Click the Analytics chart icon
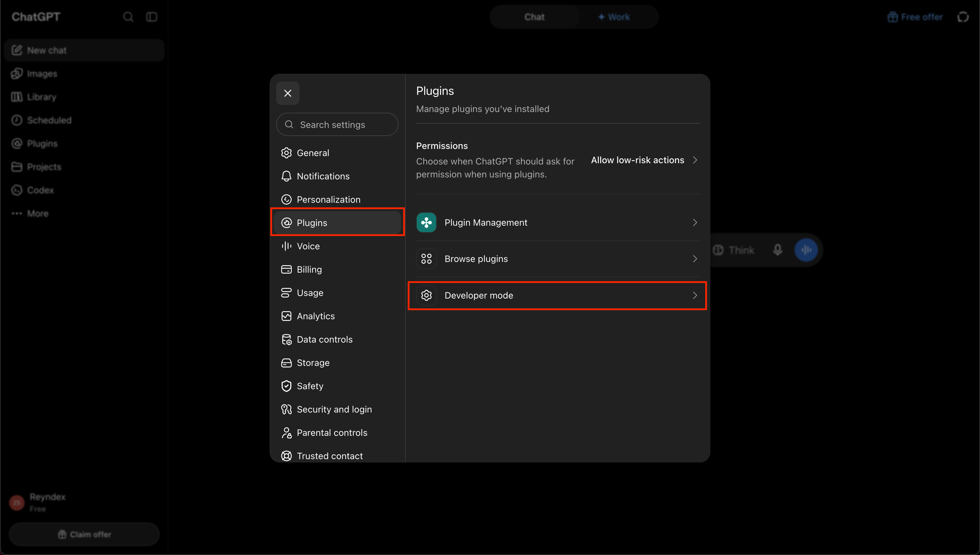The width and height of the screenshot is (980, 555). 286,316
